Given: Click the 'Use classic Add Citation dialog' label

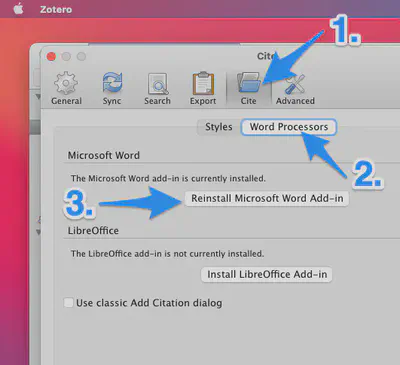Looking at the screenshot, I should (x=149, y=303).
